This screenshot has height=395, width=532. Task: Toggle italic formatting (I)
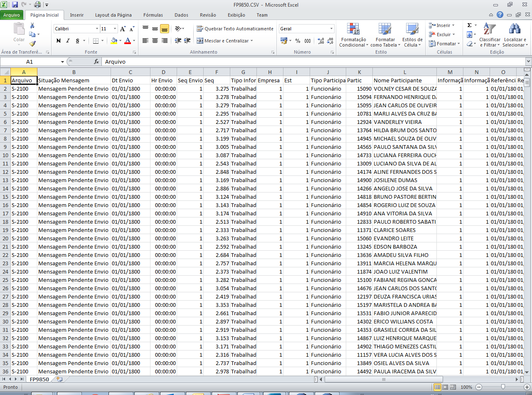(x=68, y=41)
